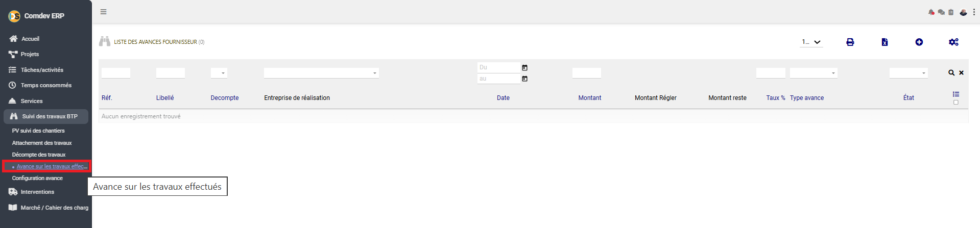Focus the Libellé filter field
Viewport: 980px width, 228px height.
pyautogui.click(x=171, y=73)
